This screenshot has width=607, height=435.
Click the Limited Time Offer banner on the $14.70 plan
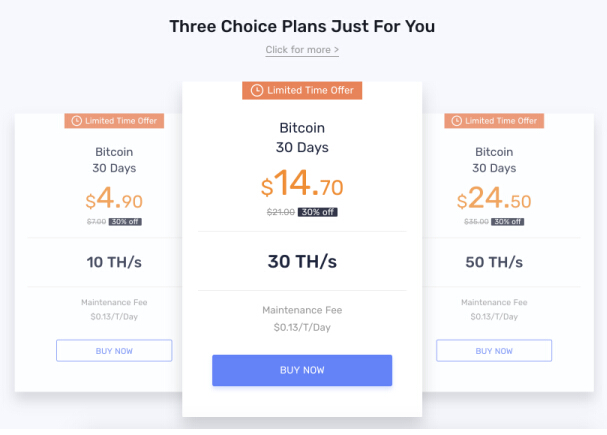tap(302, 91)
